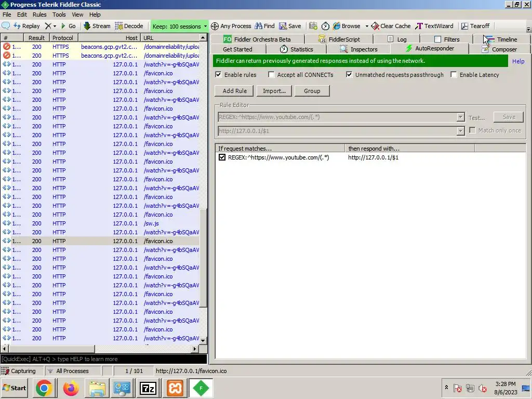Screen dimensions: 532x399
Task: Click Import... button
Action: [274, 91]
